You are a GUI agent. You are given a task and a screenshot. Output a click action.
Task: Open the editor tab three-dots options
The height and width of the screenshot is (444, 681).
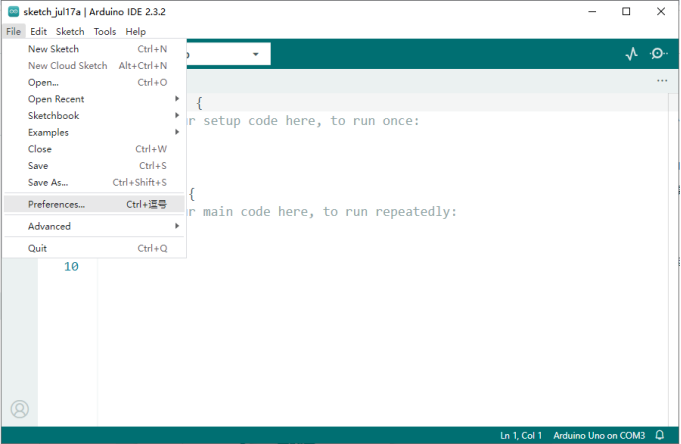click(662, 81)
